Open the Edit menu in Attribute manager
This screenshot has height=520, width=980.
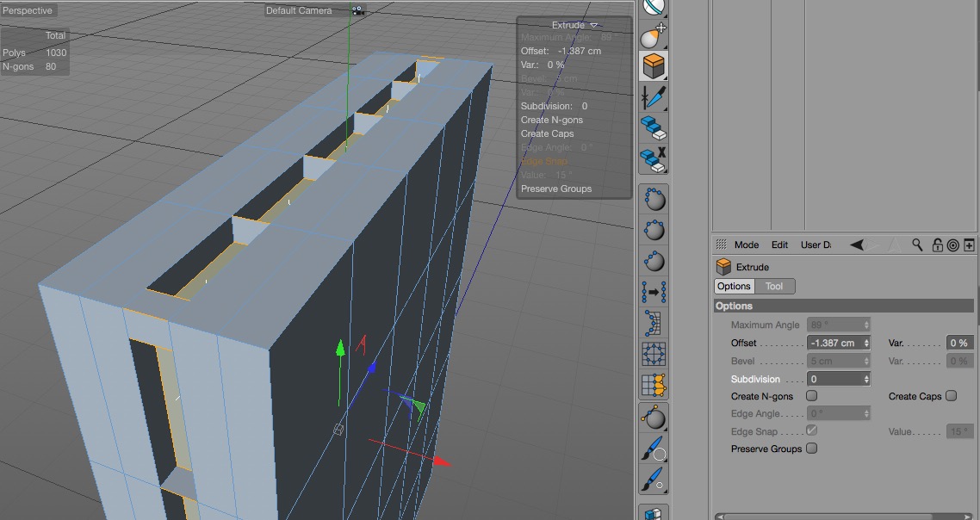(779, 245)
